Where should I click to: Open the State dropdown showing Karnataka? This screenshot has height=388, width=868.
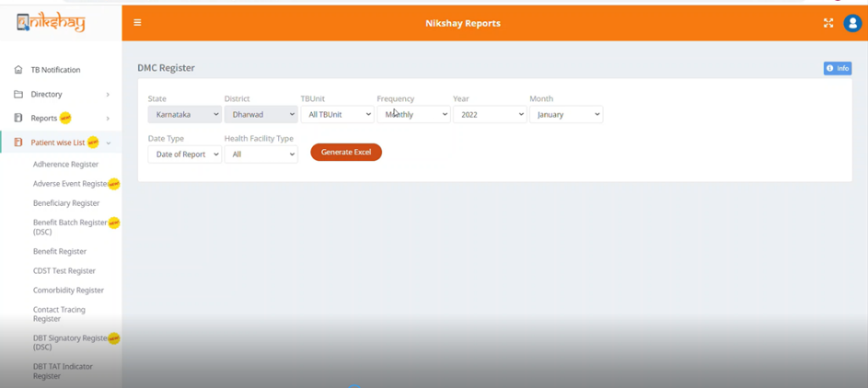(x=185, y=114)
